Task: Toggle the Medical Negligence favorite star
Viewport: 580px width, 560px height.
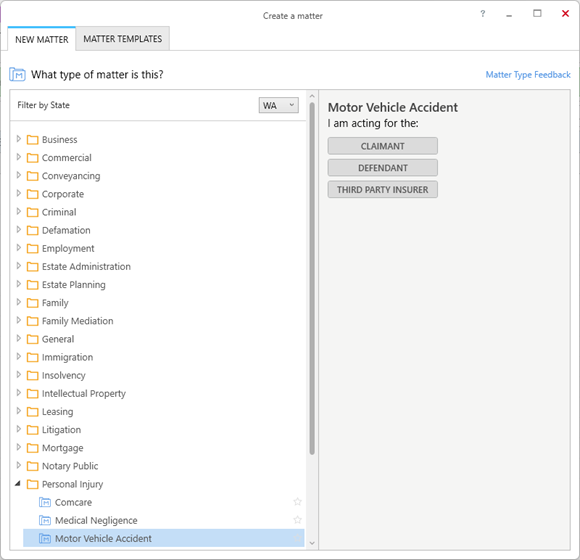Action: (297, 520)
